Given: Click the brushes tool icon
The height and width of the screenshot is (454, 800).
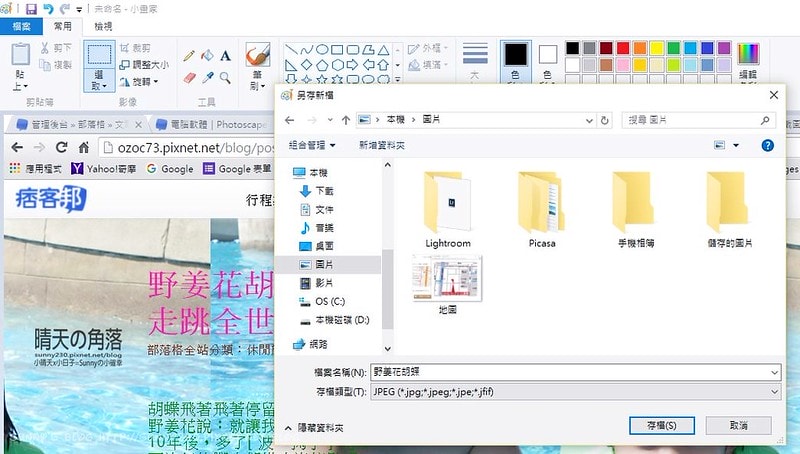Looking at the screenshot, I should [x=258, y=55].
